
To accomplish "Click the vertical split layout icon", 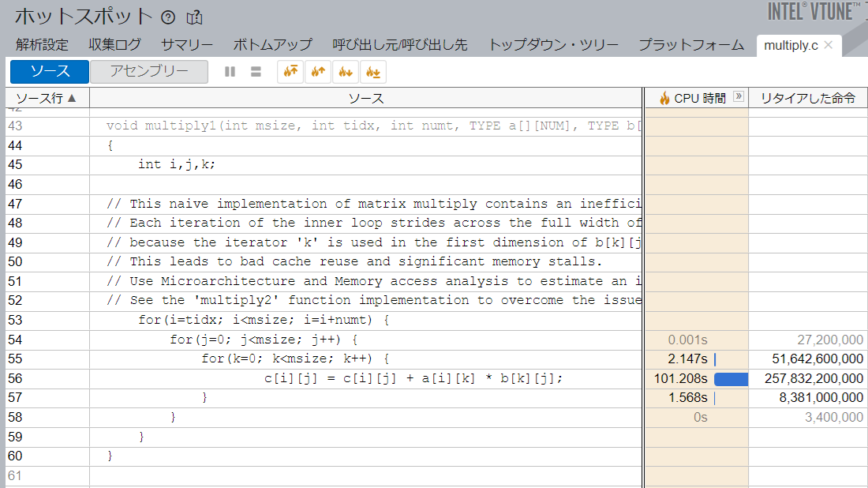I will [x=230, y=72].
